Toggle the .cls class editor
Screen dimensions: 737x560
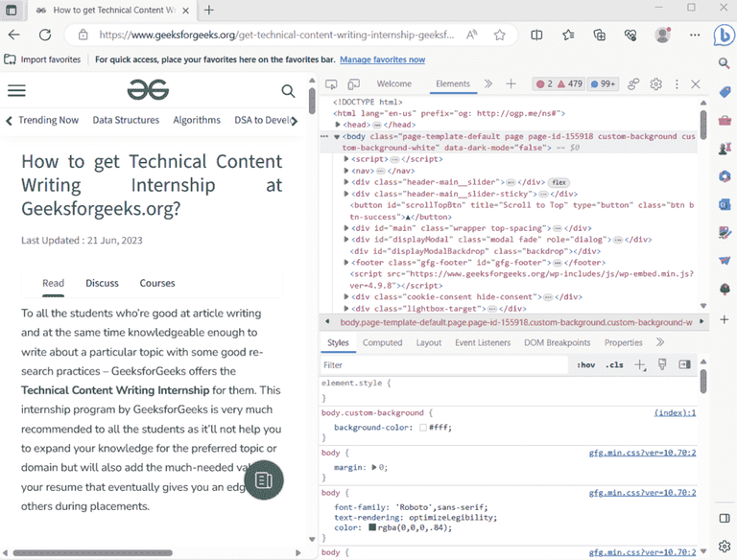(x=614, y=364)
